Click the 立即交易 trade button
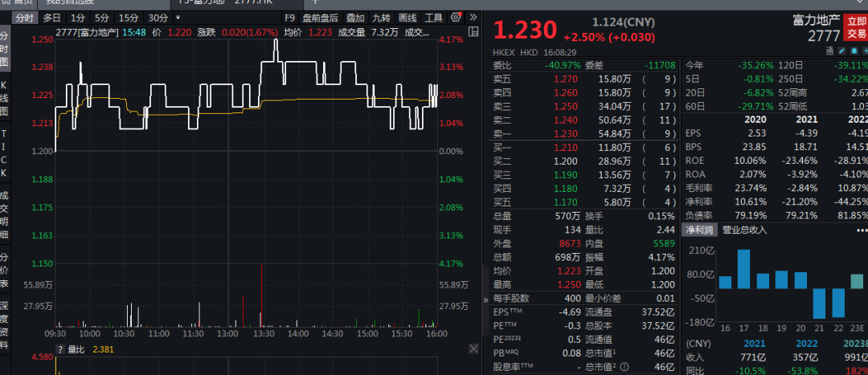The width and height of the screenshot is (868, 375). click(855, 27)
